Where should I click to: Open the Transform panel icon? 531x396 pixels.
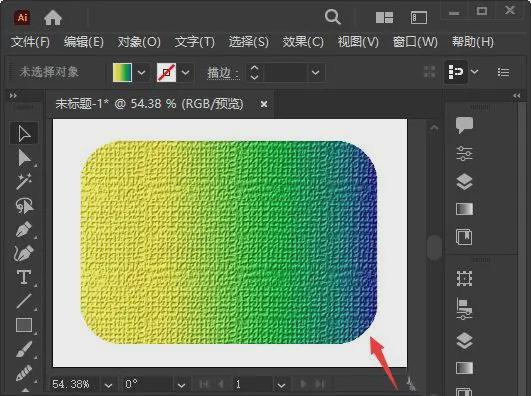point(464,278)
